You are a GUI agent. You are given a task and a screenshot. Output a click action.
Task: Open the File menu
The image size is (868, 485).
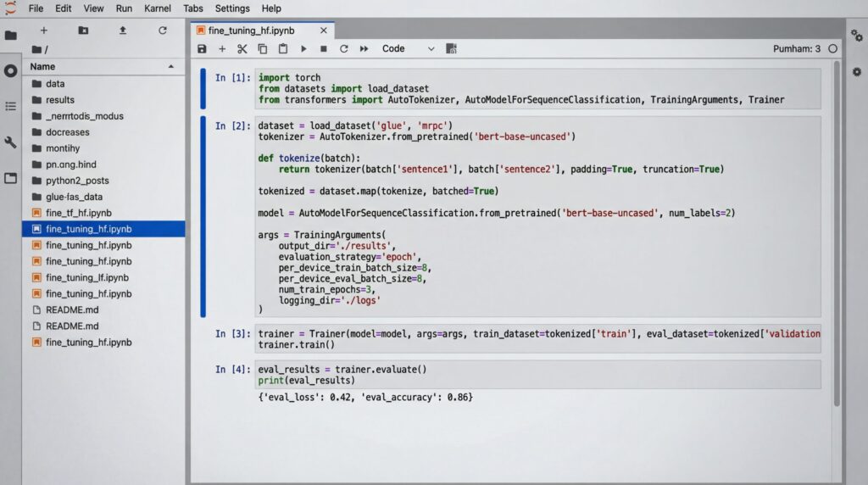pyautogui.click(x=36, y=8)
